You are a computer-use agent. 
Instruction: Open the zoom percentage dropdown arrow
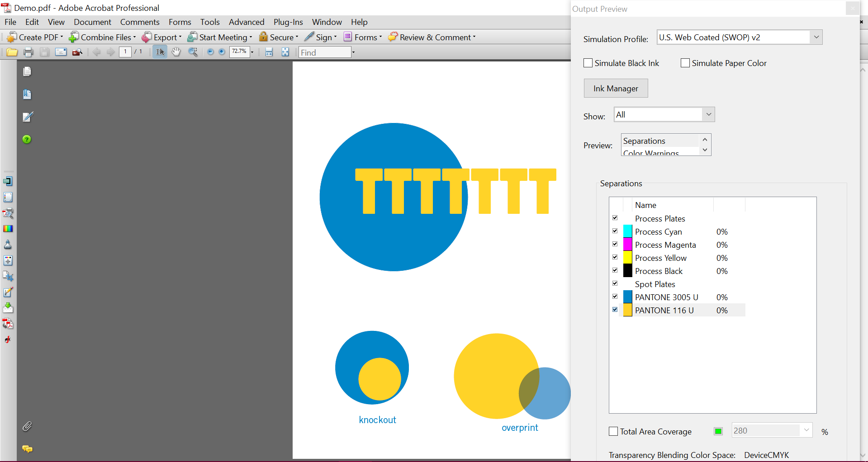click(252, 52)
